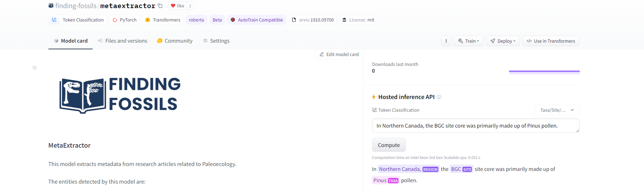Copy the metaextractor model name icon
This screenshot has height=191, width=644.
160,6
